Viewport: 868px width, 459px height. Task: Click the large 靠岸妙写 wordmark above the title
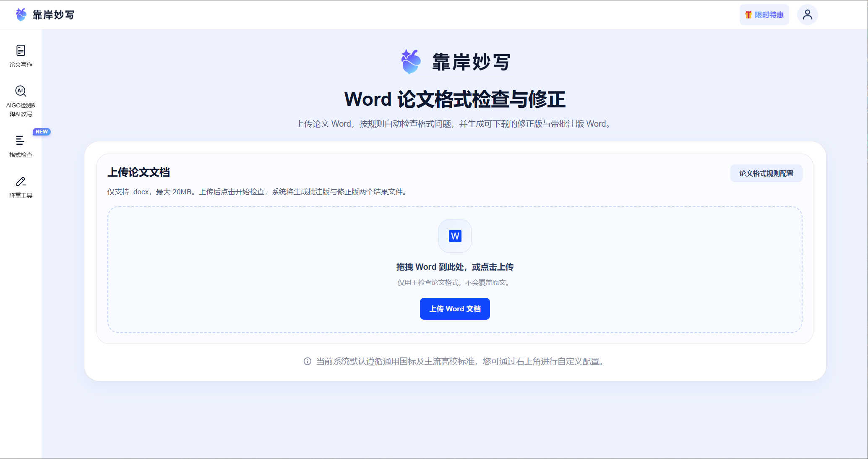[x=471, y=62]
